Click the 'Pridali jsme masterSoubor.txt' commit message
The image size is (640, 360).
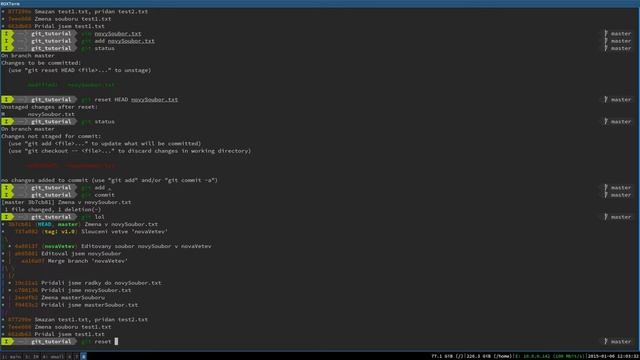point(89,305)
